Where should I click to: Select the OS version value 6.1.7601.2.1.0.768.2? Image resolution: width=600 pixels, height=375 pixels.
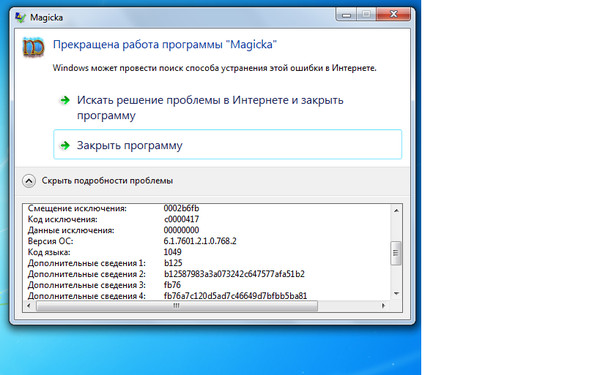tap(200, 241)
